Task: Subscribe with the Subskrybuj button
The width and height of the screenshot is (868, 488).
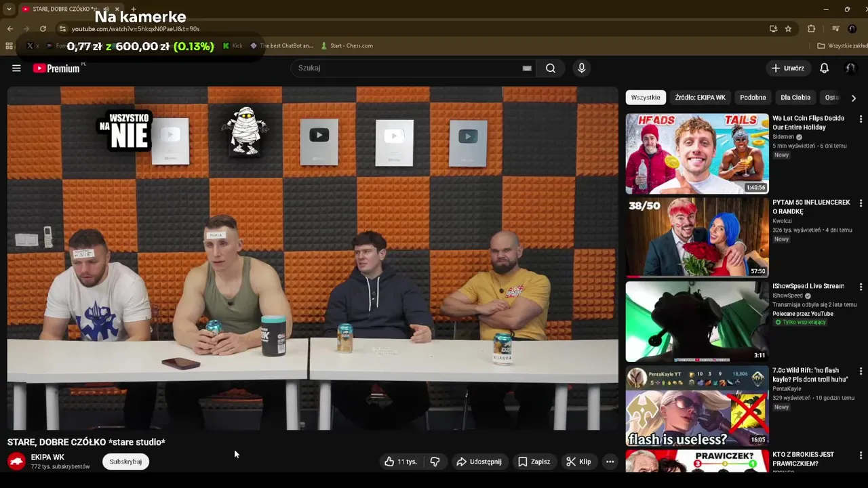Action: coord(125,462)
